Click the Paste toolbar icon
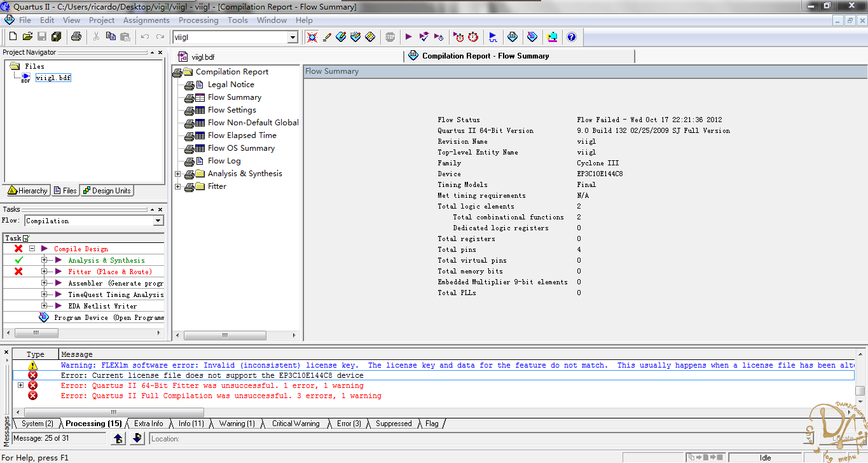The height and width of the screenshot is (463, 868). pyautogui.click(x=125, y=37)
